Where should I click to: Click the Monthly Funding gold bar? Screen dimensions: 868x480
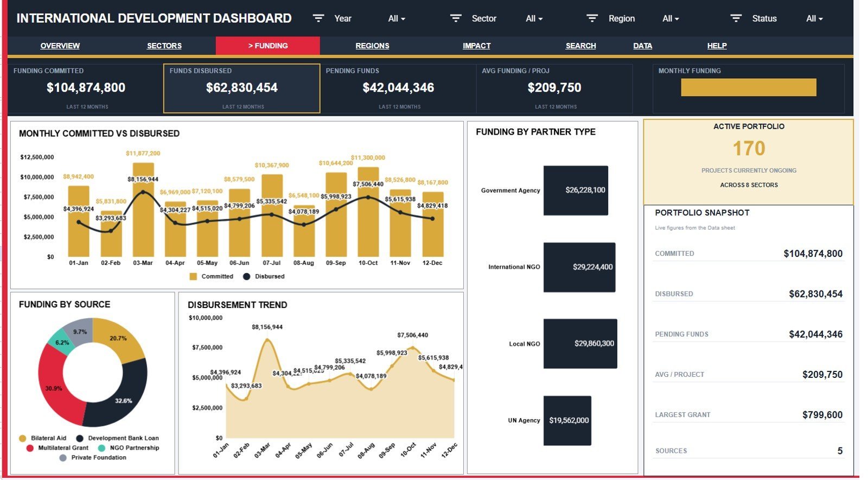(748, 87)
